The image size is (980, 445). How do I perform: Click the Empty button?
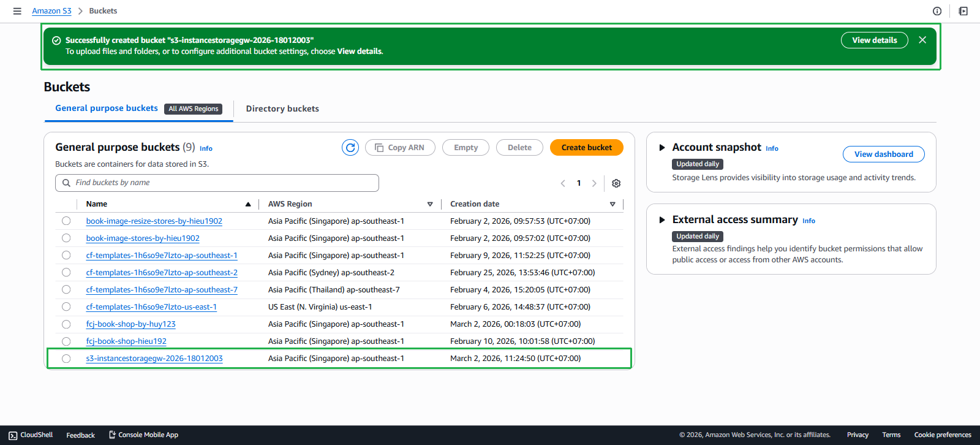(466, 148)
